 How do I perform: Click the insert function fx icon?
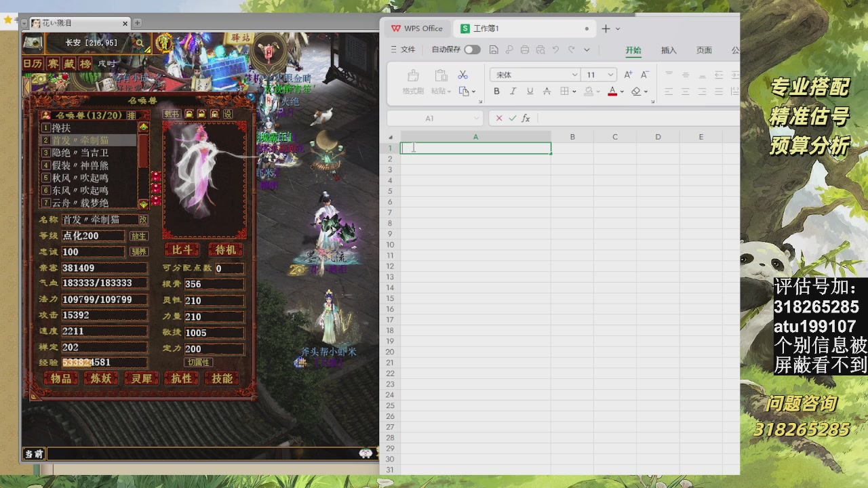point(526,118)
